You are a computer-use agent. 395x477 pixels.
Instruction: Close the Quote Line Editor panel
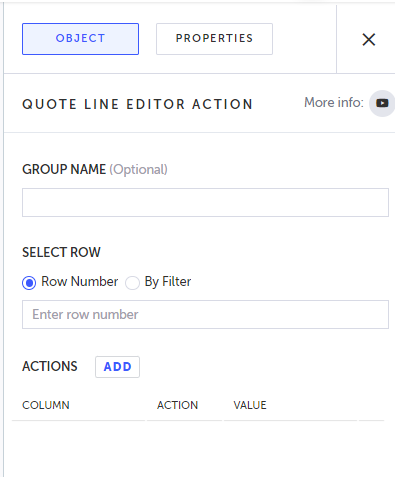click(369, 40)
